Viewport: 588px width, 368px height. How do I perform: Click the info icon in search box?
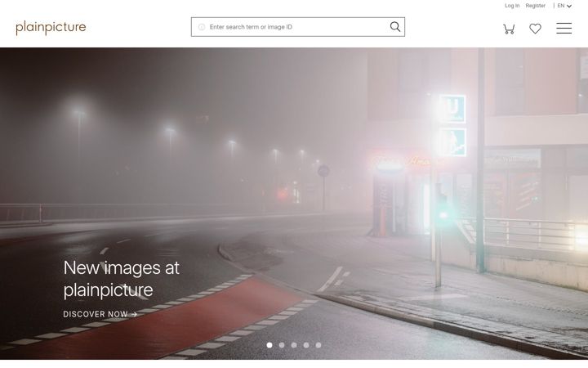coord(202,27)
